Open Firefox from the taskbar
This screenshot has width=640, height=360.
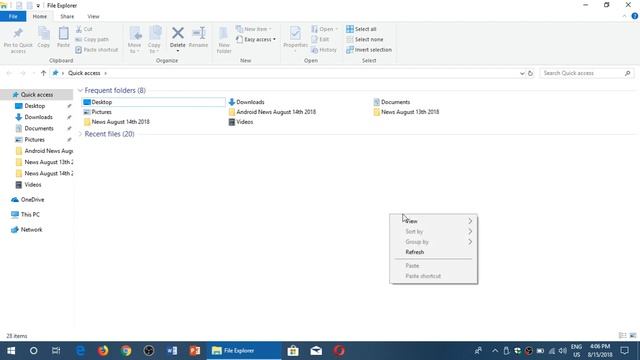click(x=103, y=351)
